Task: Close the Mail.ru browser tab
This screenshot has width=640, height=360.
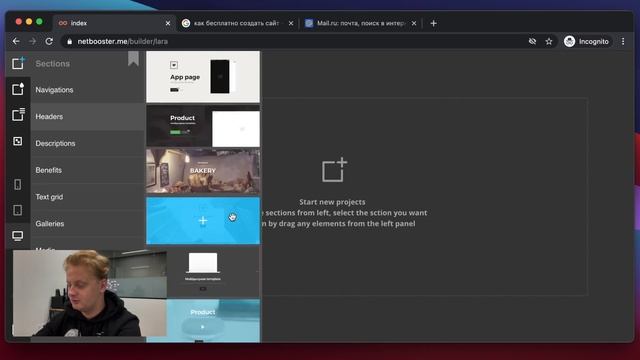Action: pos(414,24)
